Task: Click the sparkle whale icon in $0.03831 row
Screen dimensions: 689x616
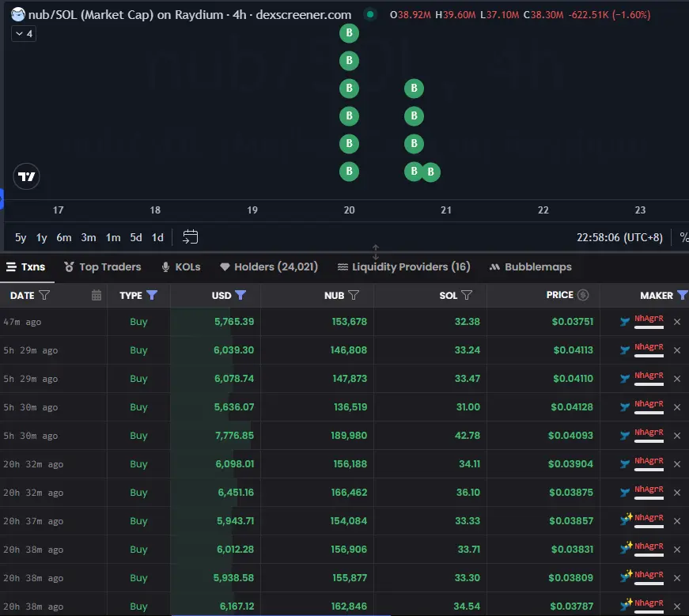Action: click(626, 548)
